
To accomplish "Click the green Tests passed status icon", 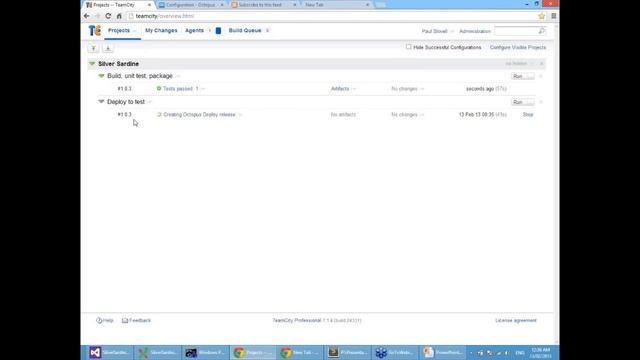I will (x=159, y=89).
